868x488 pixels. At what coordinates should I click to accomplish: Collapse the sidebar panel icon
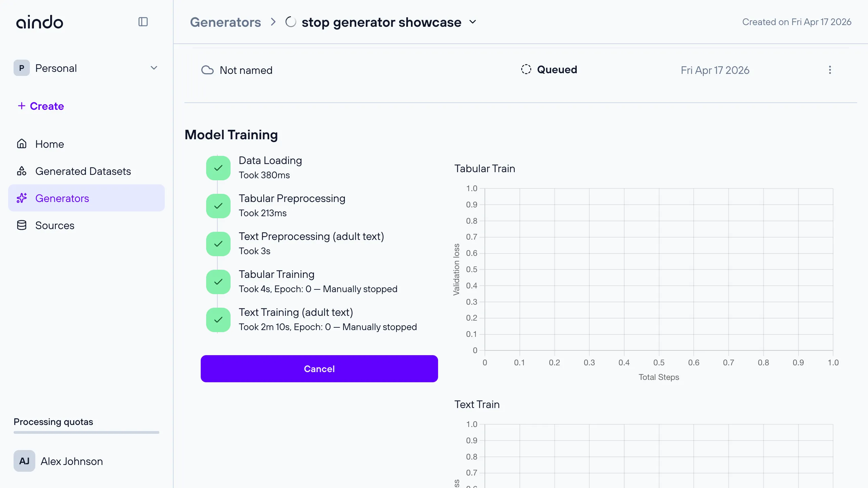(143, 22)
